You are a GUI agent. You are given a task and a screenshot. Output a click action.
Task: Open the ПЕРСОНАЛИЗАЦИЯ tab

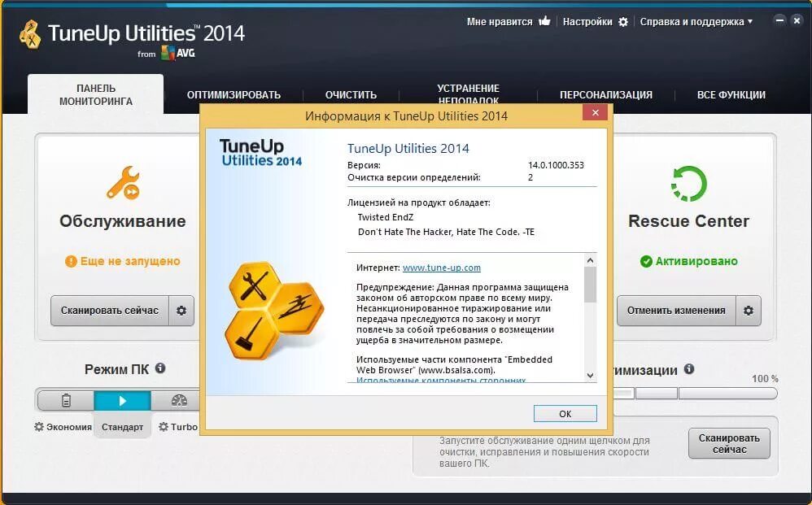coord(606,94)
